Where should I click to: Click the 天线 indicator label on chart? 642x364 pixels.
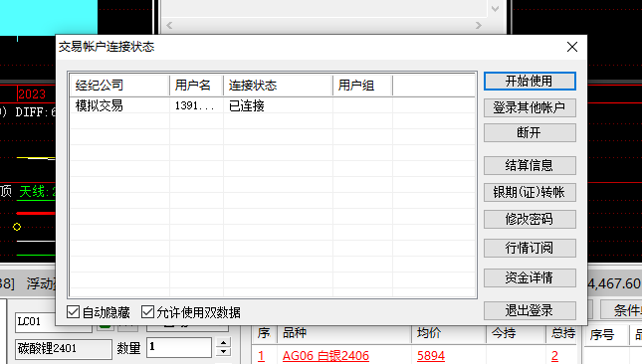pos(37,191)
